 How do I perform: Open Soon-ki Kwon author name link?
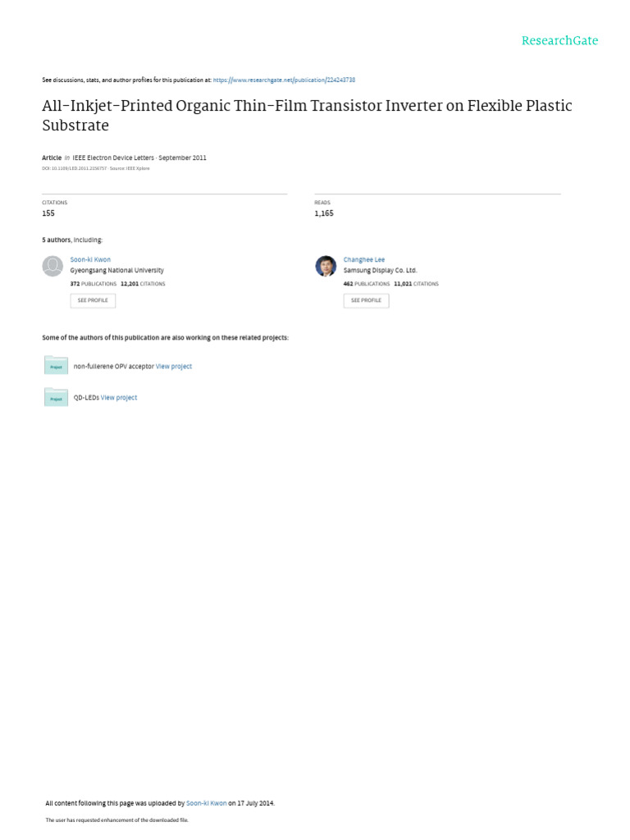click(90, 260)
